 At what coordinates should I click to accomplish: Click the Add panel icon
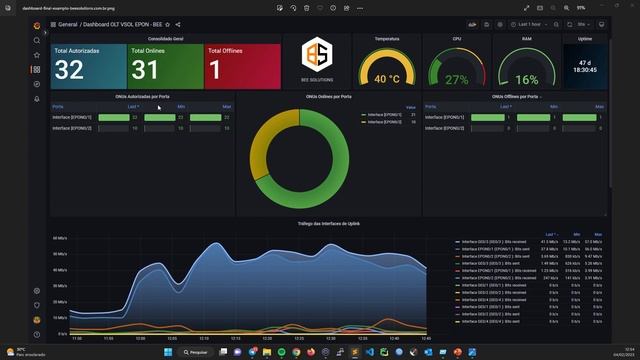coord(472,24)
